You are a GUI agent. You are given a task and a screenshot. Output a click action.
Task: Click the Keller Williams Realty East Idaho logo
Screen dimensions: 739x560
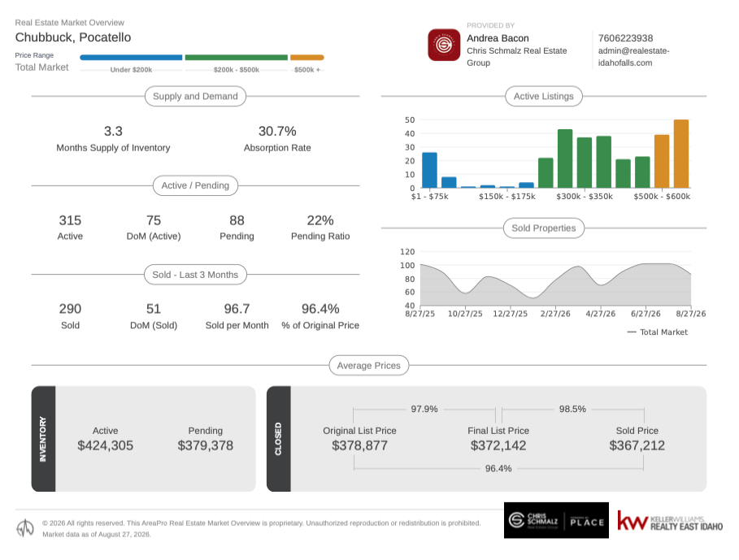670,521
